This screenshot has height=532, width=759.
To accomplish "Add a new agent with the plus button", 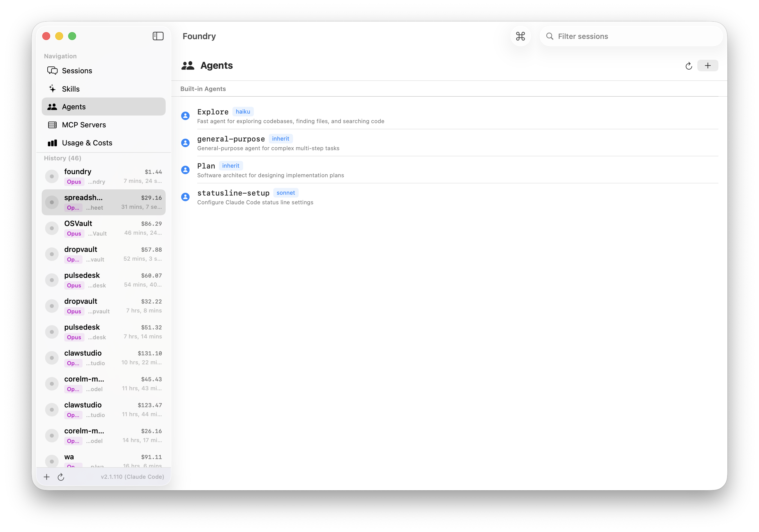I will point(707,65).
